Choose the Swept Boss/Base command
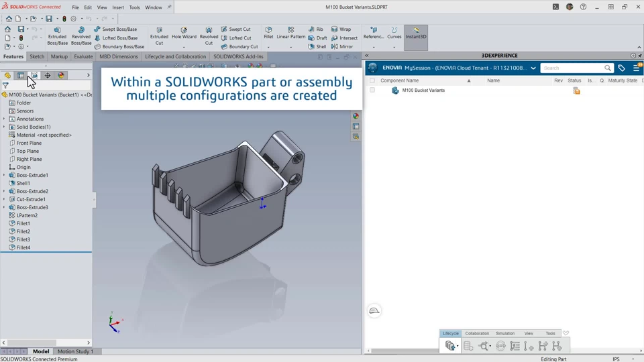 [115, 29]
